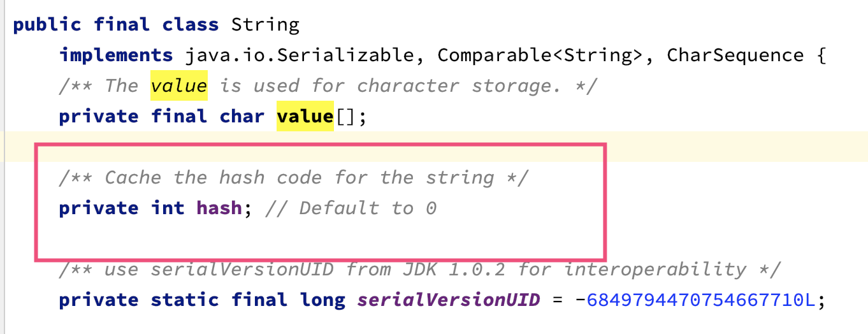Click 'Cache the hash code' comment

click(x=293, y=178)
